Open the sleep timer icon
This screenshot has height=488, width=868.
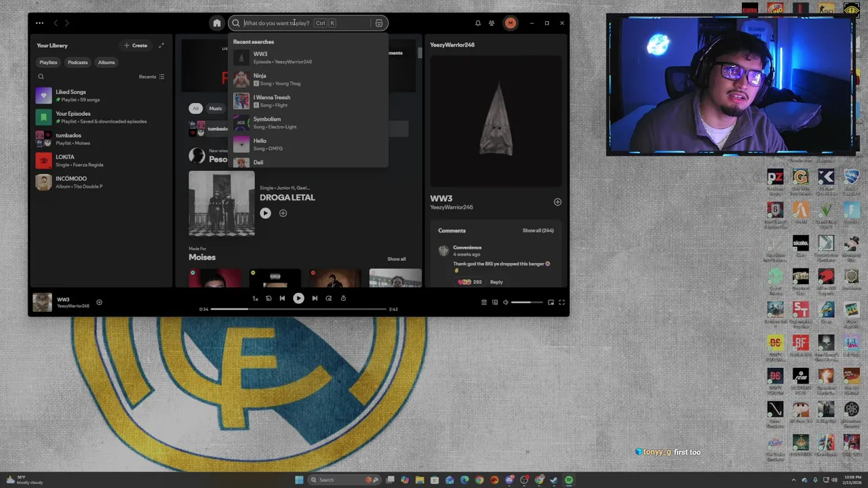[343, 298]
